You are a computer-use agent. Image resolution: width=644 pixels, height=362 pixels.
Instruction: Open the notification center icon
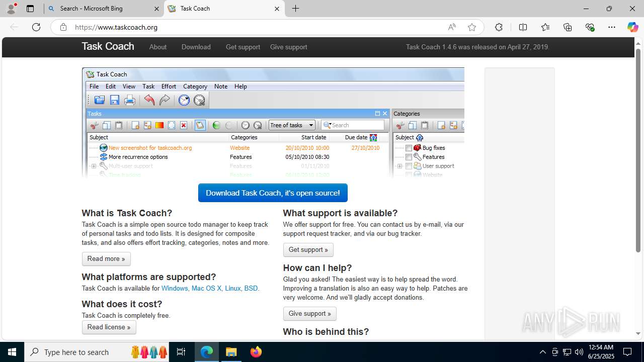coord(627,352)
